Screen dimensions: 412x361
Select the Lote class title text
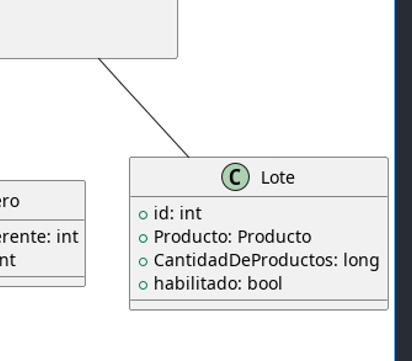coord(278,178)
